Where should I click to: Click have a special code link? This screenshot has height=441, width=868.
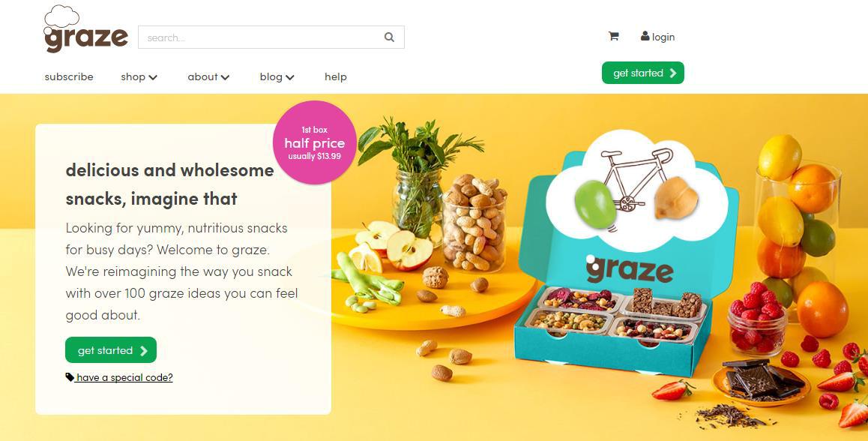click(124, 378)
